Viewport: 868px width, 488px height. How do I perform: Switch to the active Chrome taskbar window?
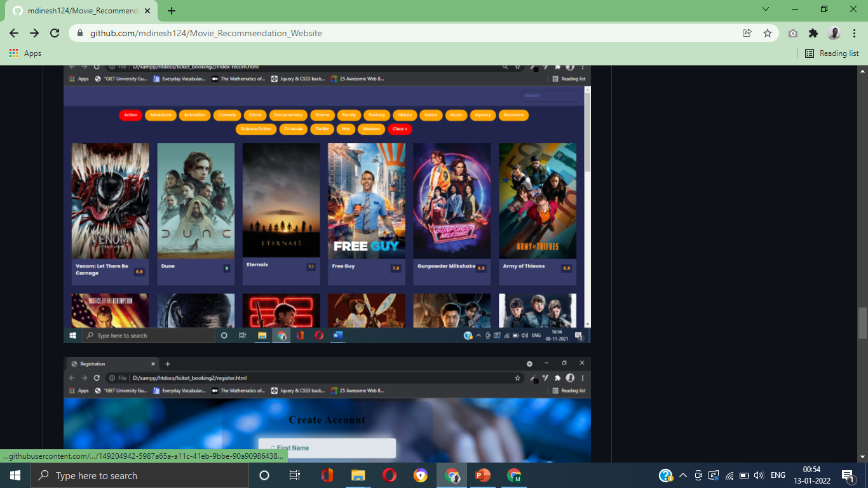coord(452,475)
